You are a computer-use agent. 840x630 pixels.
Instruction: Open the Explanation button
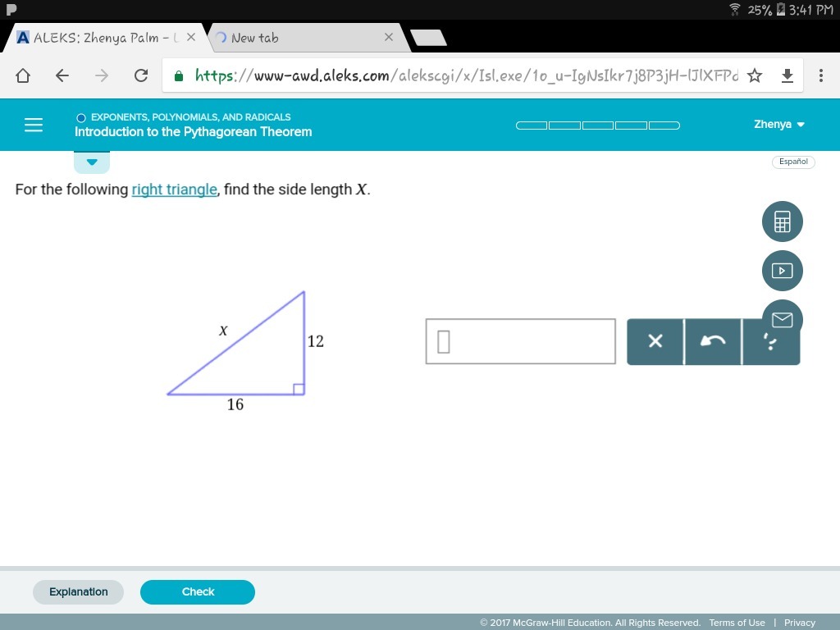78,592
